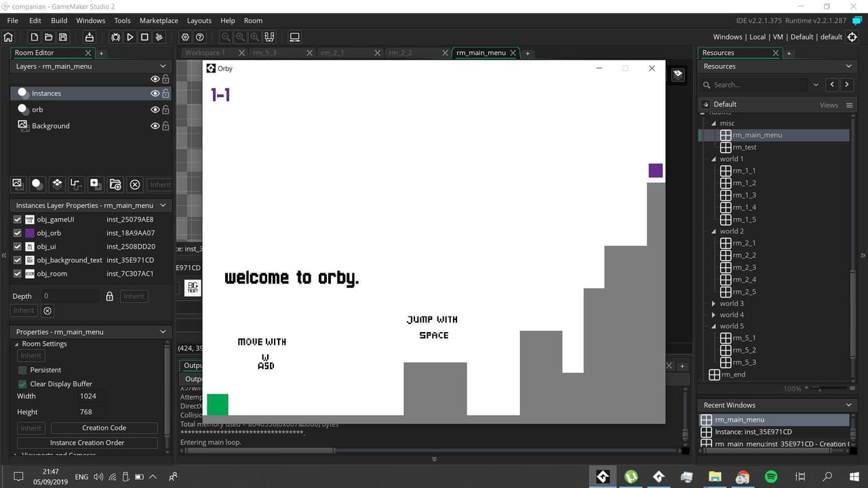Collapse the world 2 folder
This screenshot has height=488, width=868.
pos(714,231)
